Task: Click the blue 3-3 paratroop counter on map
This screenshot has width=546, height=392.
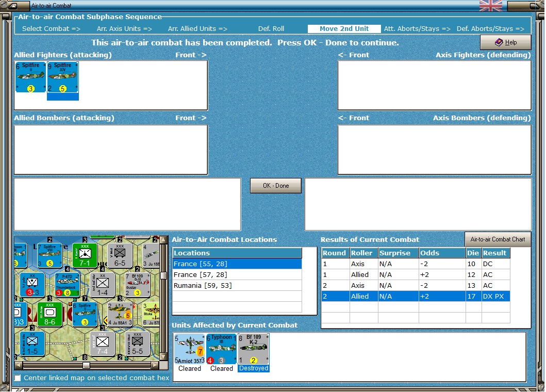Action: [x=32, y=285]
